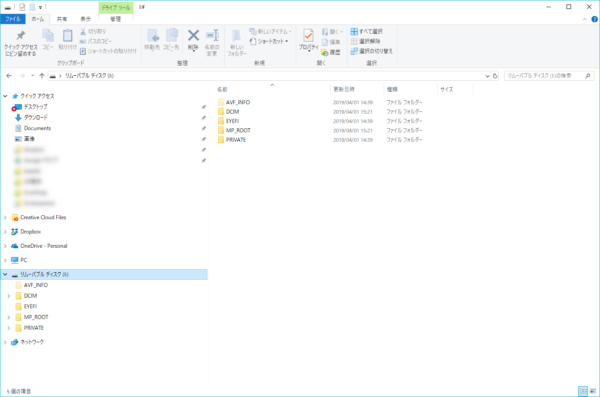Expand the PC tree node
600x397 pixels.
pyautogui.click(x=5, y=260)
